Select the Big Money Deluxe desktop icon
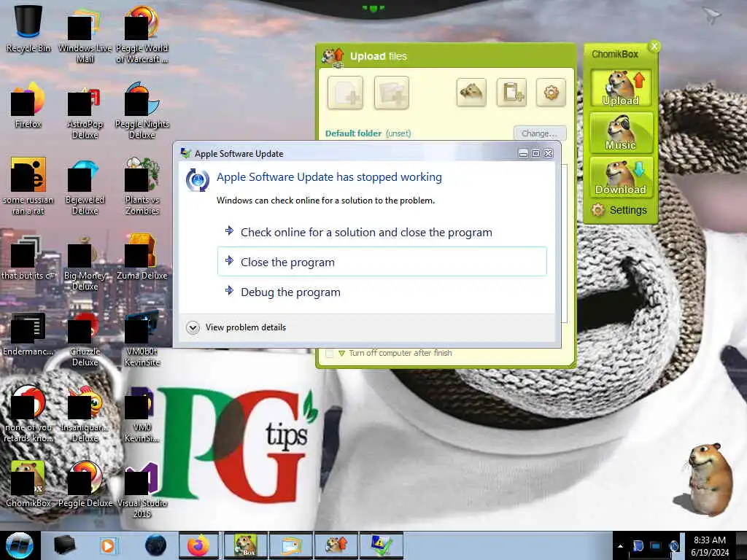The image size is (747, 560). pyautogui.click(x=85, y=264)
